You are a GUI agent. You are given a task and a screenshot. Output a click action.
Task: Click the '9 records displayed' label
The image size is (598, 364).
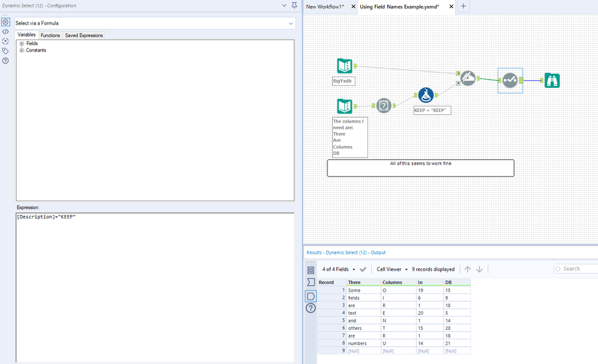coord(433,269)
